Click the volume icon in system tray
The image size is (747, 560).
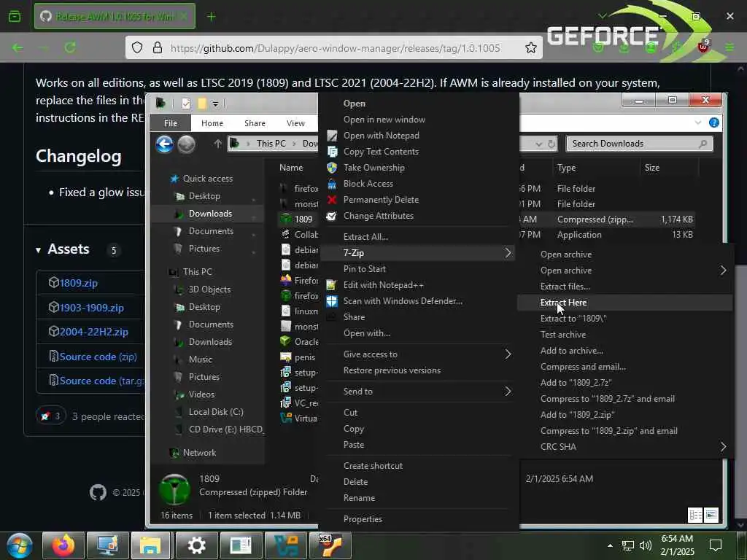coord(646,545)
